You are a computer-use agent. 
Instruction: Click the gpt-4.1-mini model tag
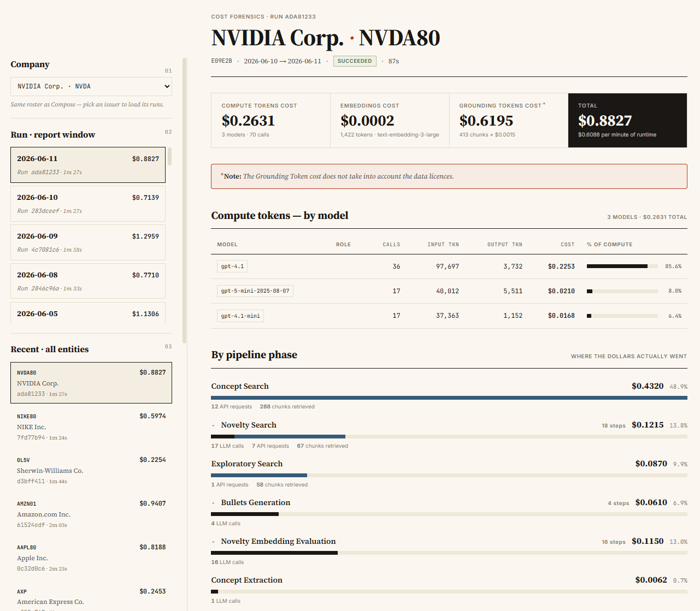click(x=240, y=316)
